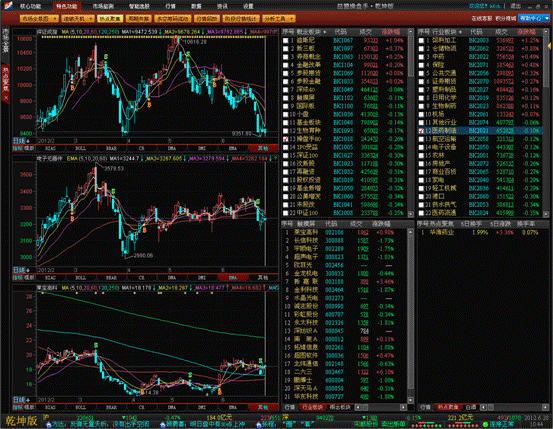This screenshot has width=553, height=429.
Task: Open the 行业板块 column header dropdown arrow
Action: click(x=460, y=32)
